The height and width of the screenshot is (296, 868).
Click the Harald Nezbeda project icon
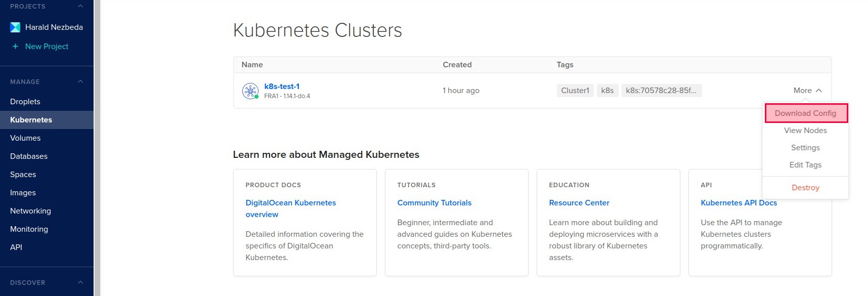(15, 27)
